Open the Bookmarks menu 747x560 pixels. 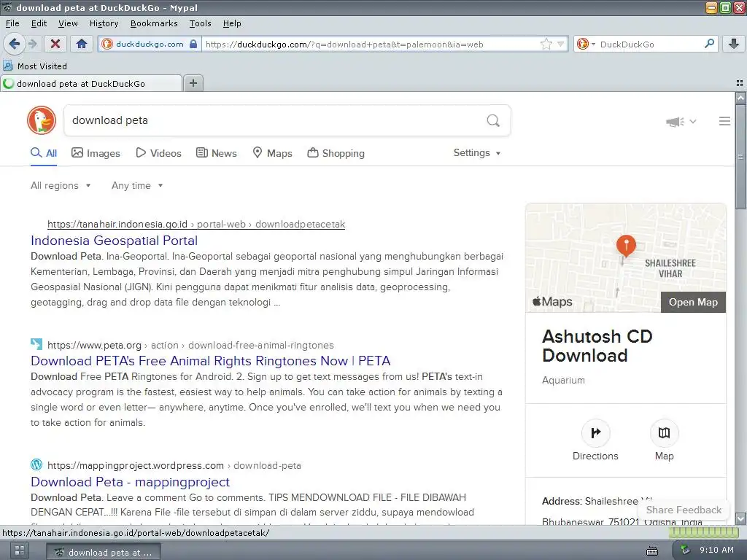point(154,23)
